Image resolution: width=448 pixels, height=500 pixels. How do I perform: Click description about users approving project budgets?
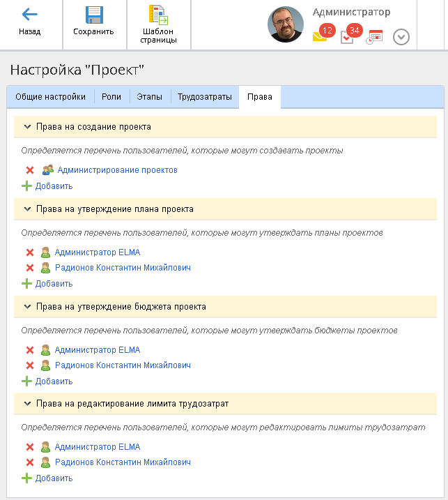tap(209, 331)
